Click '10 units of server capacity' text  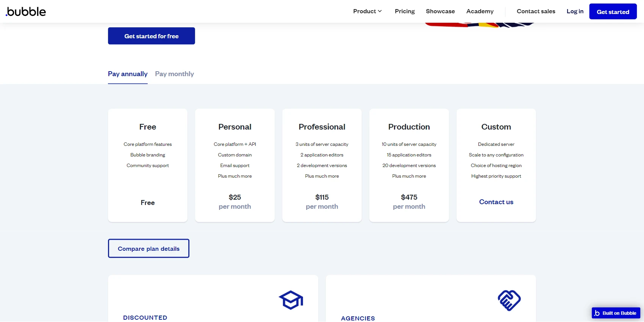[x=409, y=144]
